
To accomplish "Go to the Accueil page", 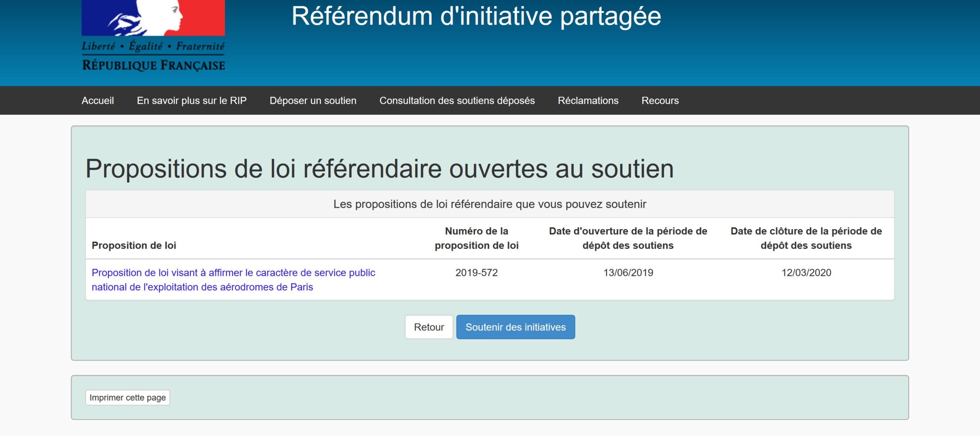I will pyautogui.click(x=98, y=101).
